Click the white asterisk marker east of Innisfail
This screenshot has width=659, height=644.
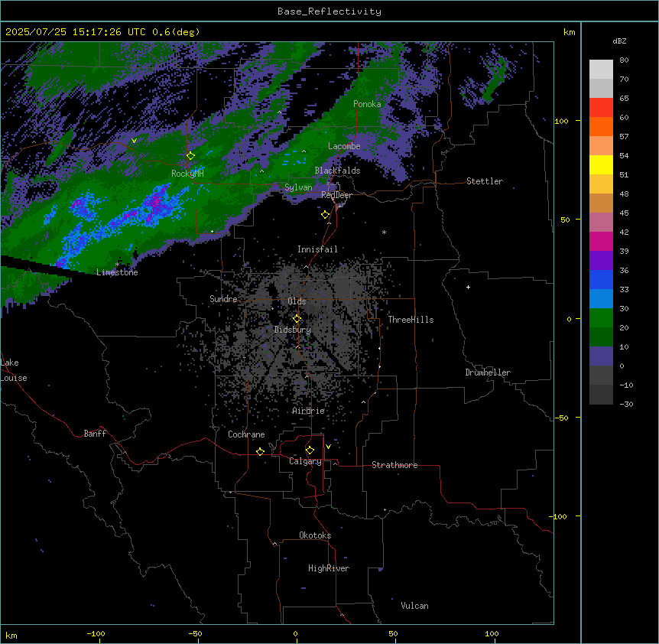coord(384,232)
